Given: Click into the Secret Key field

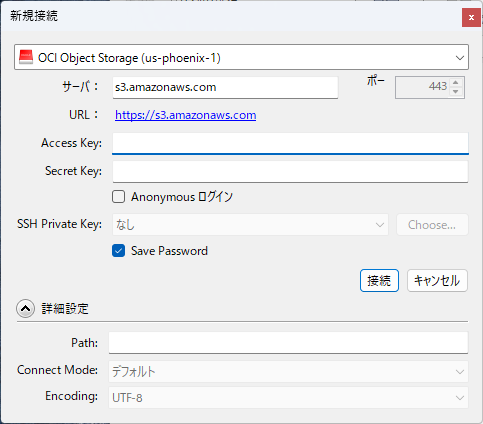Looking at the screenshot, I should tap(290, 172).
